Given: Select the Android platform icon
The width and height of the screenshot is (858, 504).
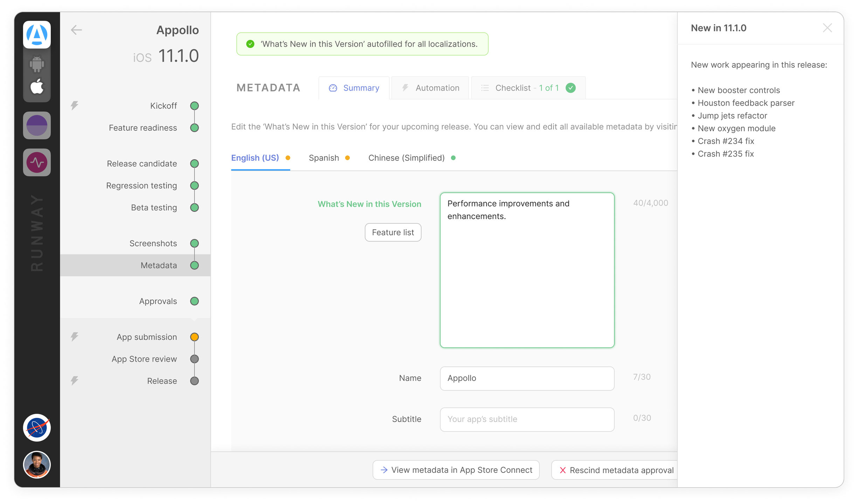Looking at the screenshot, I should click(37, 64).
